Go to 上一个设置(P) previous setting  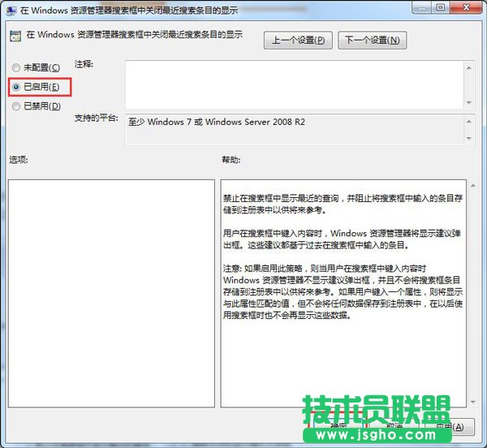tap(298, 41)
